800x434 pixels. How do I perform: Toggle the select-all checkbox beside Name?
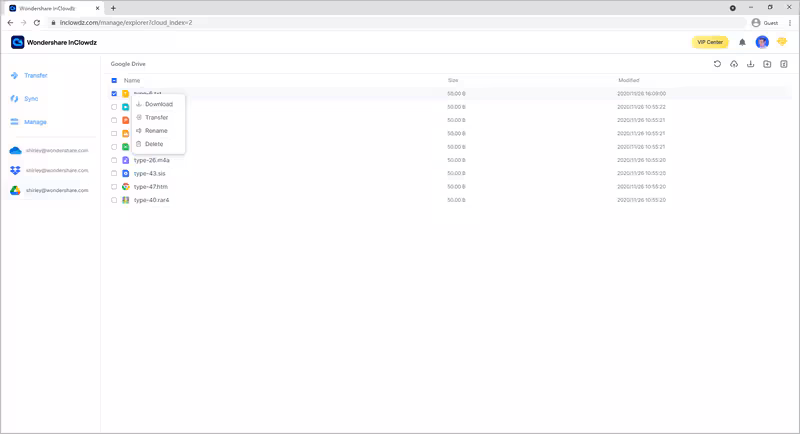click(114, 81)
